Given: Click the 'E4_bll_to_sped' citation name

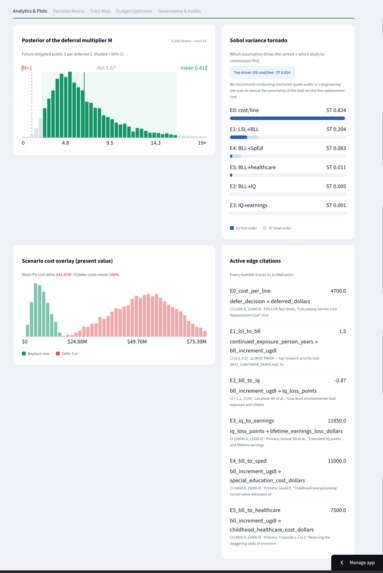Looking at the screenshot, I should pos(248,461).
